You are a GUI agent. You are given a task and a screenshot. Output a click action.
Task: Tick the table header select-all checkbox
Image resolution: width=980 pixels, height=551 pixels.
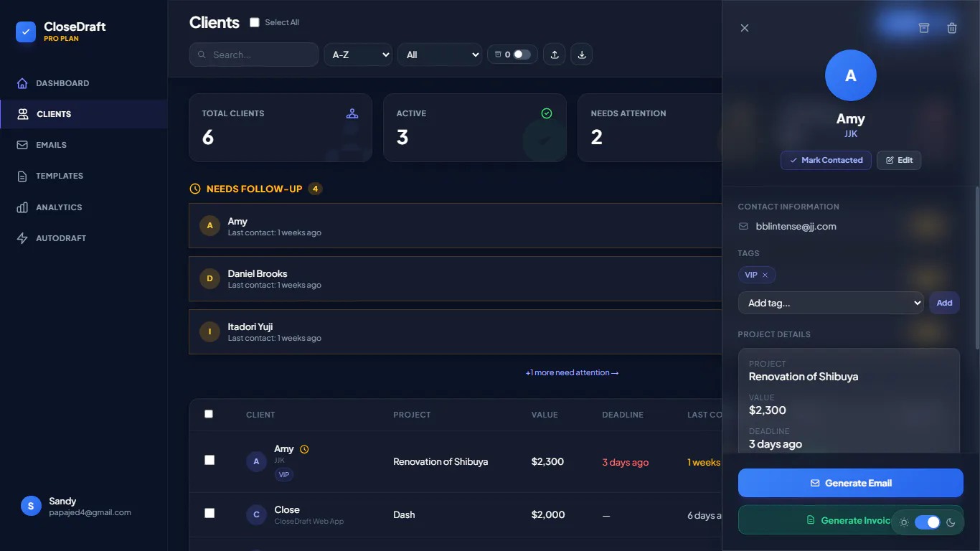click(x=209, y=414)
